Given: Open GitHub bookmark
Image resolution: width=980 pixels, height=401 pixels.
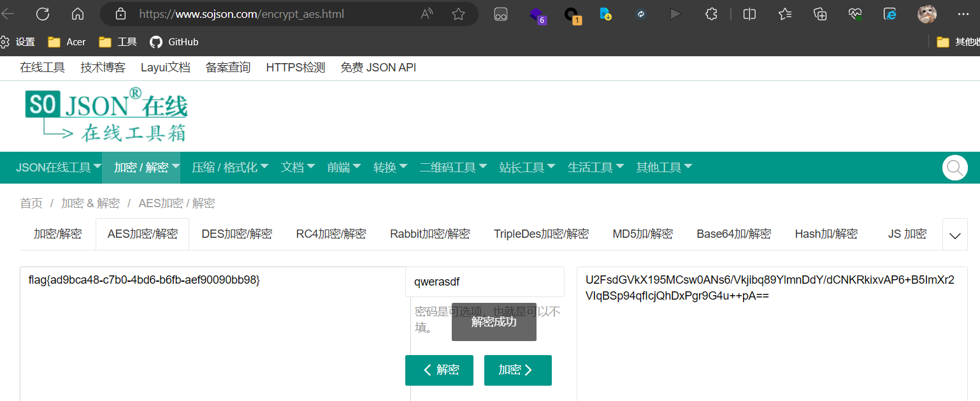Looking at the screenshot, I should (174, 42).
